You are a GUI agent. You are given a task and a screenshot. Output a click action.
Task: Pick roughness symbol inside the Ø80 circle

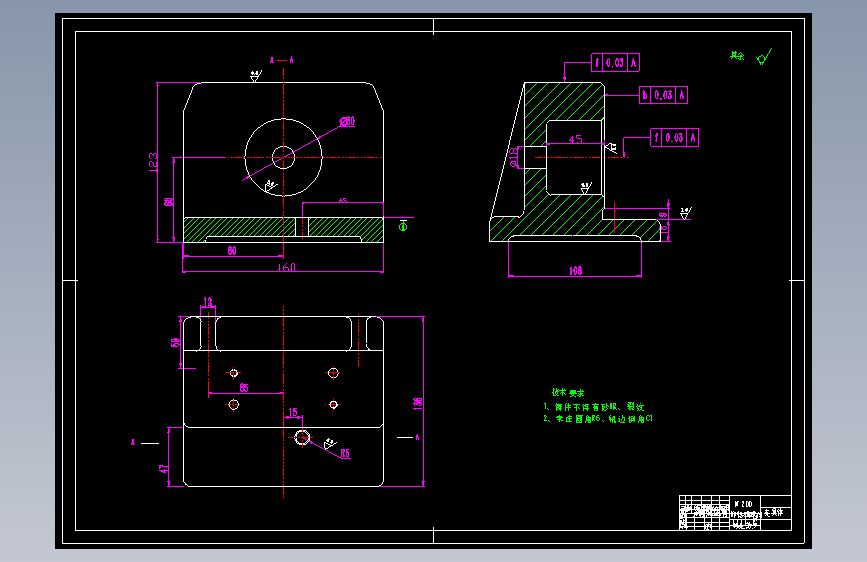pyautogui.click(x=270, y=186)
